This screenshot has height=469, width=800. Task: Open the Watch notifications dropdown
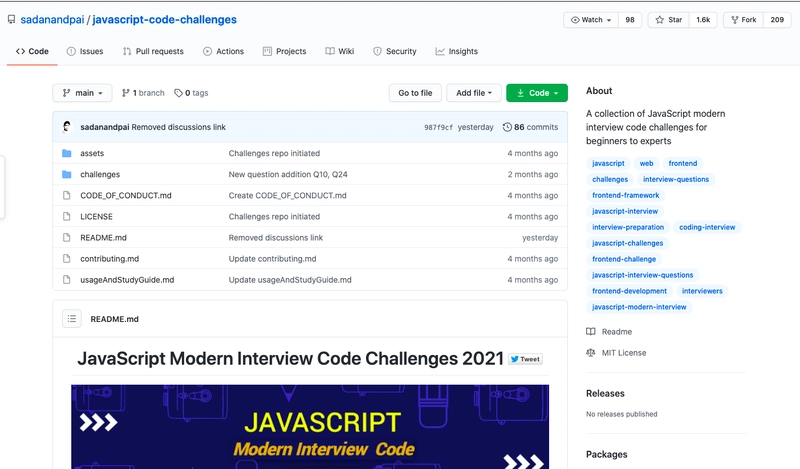pyautogui.click(x=591, y=20)
